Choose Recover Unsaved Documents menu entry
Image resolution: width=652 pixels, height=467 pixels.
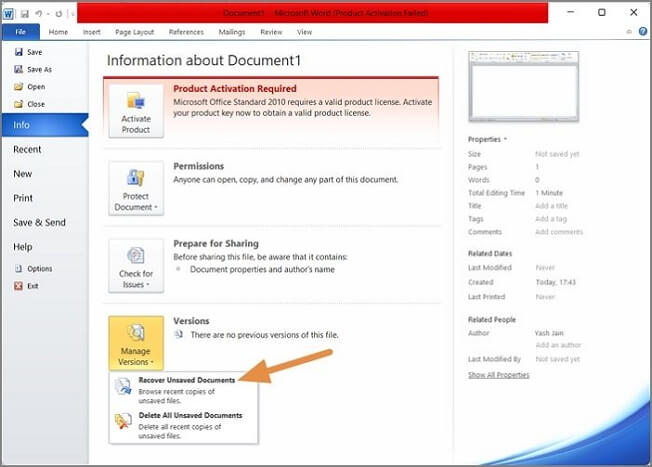coord(183,390)
